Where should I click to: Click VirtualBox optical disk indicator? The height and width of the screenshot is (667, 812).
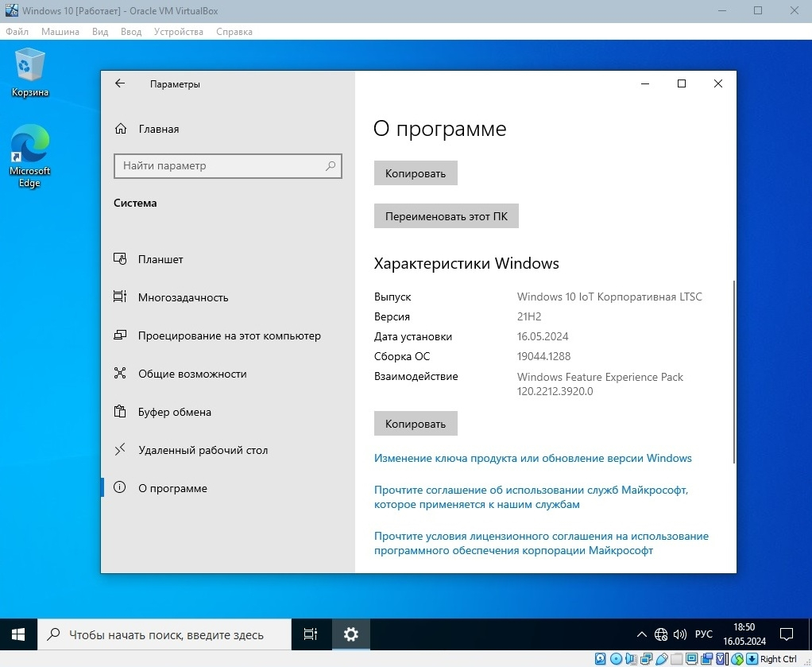[x=616, y=659]
